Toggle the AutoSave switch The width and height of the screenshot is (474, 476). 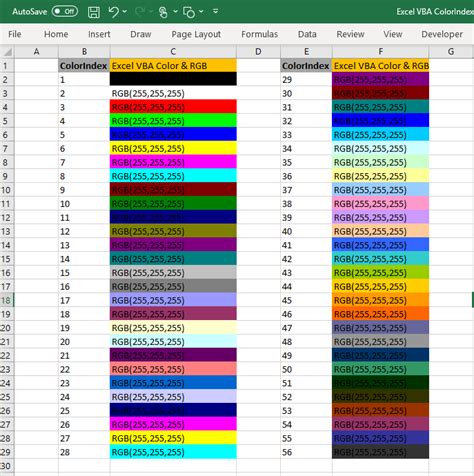65,11
